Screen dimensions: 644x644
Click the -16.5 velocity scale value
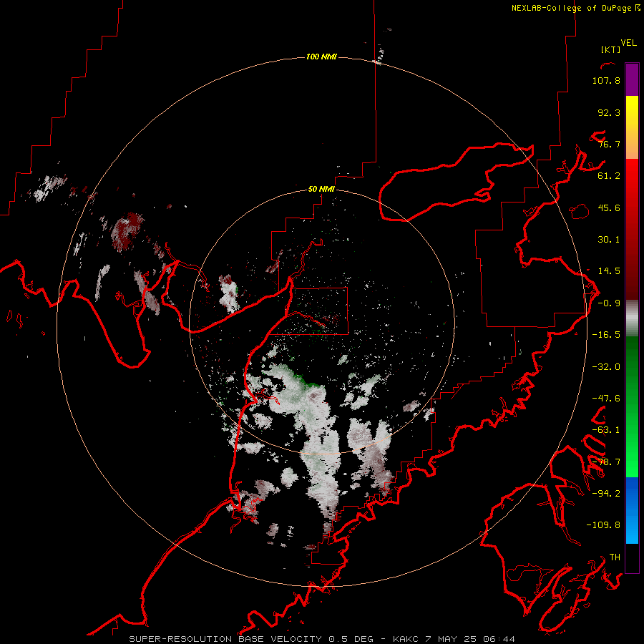coord(606,335)
